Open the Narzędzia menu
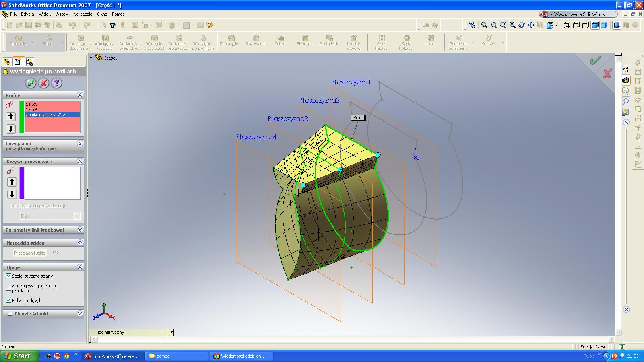 point(83,14)
